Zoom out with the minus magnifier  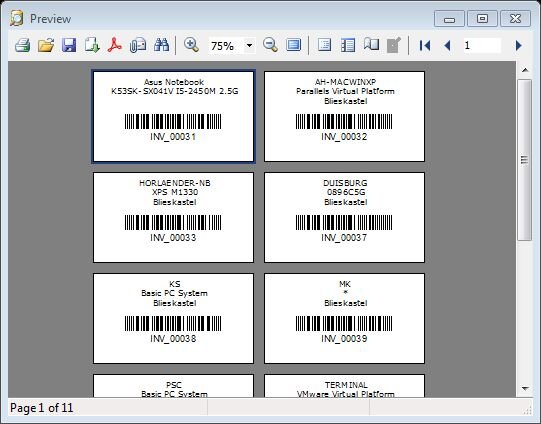coord(270,45)
